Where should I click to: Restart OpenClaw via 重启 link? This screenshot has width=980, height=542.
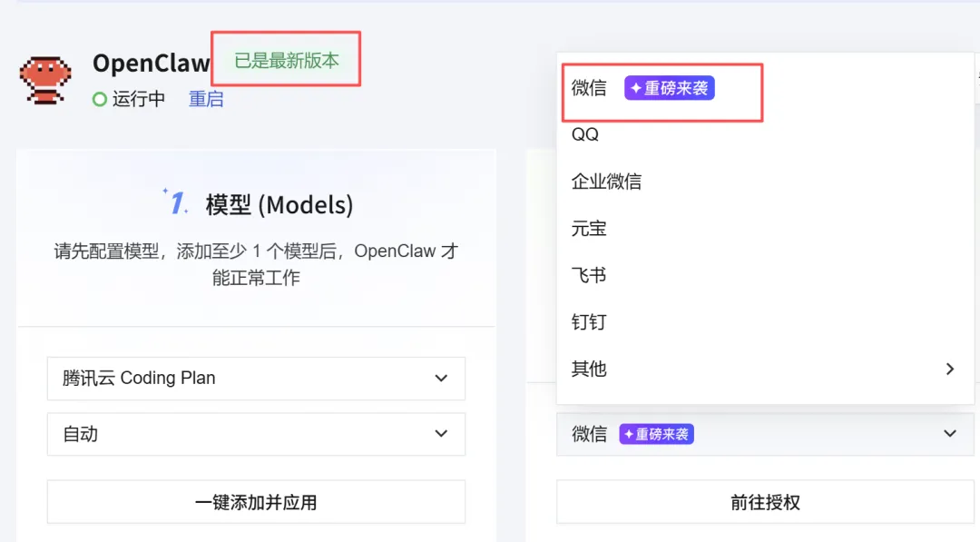click(206, 99)
